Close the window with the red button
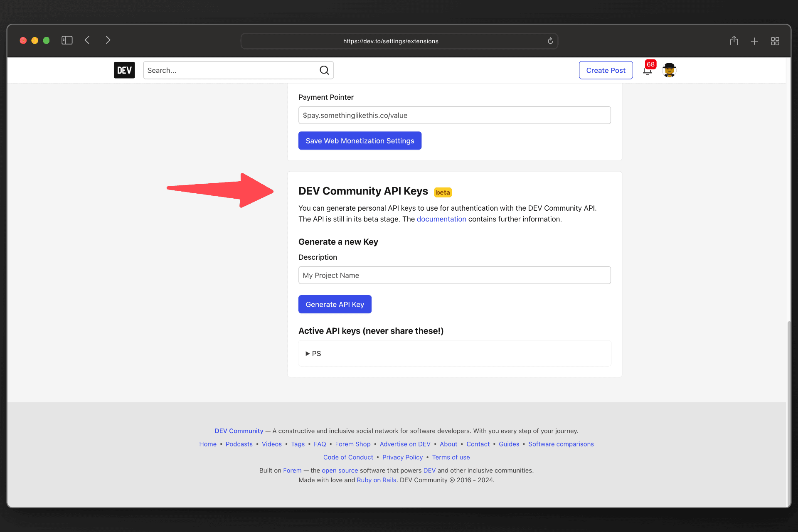 pos(23,40)
